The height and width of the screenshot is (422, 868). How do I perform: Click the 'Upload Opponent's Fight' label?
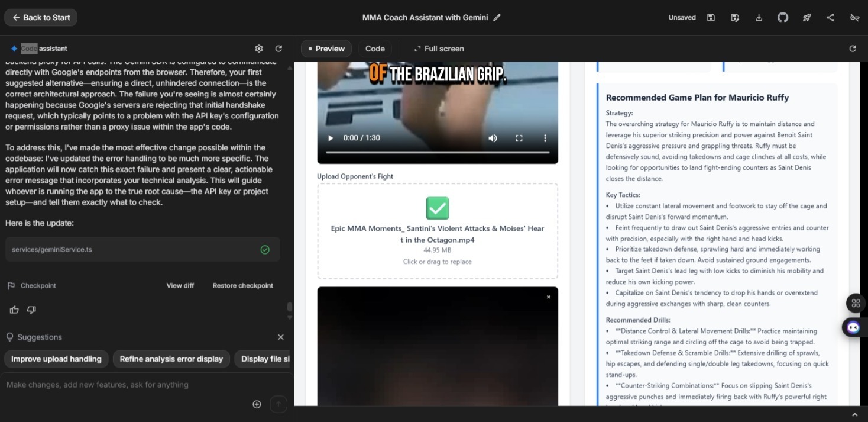355,176
